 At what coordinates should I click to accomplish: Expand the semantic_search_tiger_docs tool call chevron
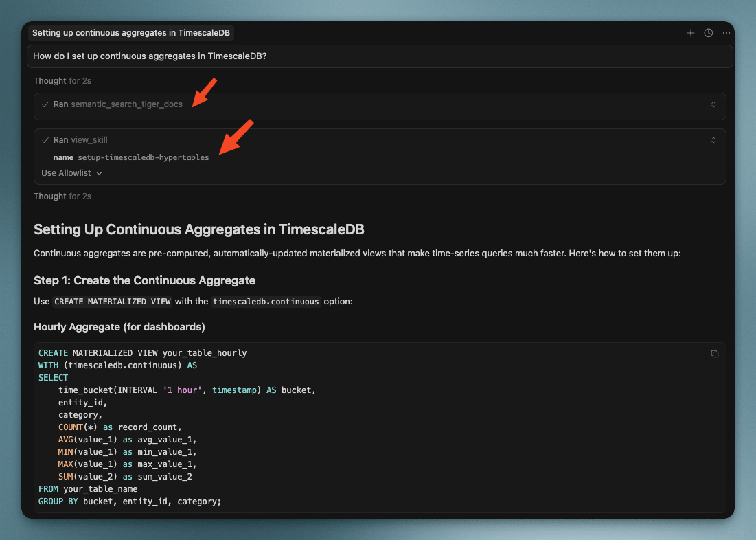(x=713, y=104)
